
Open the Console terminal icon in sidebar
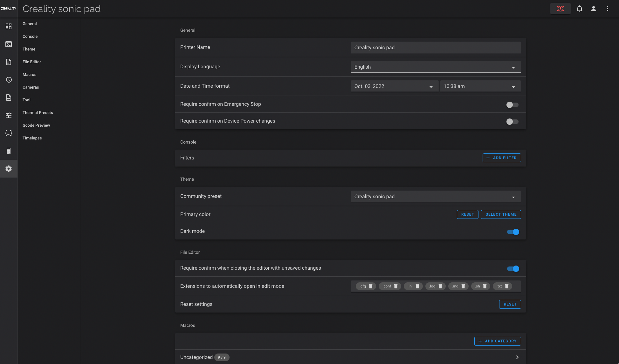(x=9, y=44)
